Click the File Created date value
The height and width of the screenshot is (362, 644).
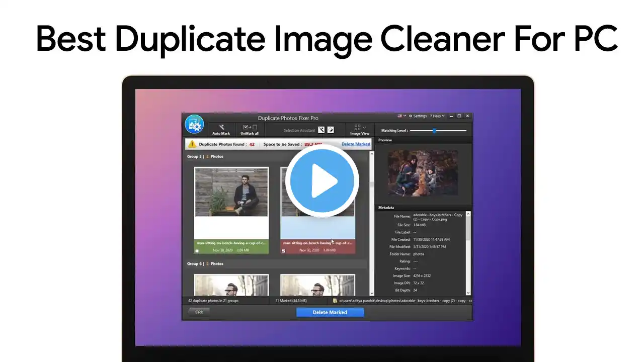431,239
